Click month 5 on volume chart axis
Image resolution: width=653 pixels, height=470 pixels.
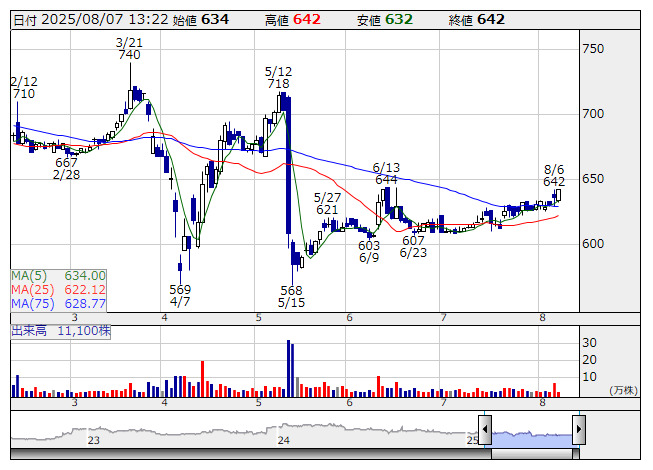point(259,403)
